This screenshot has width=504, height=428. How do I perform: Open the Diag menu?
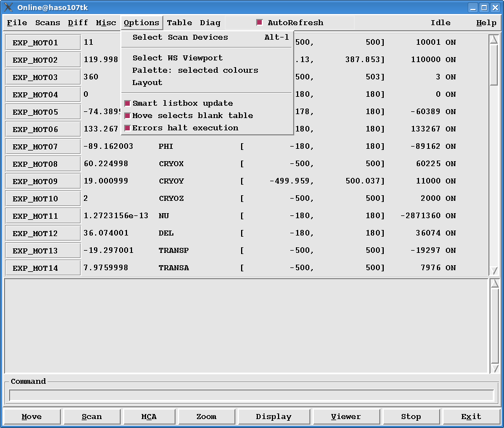point(210,23)
